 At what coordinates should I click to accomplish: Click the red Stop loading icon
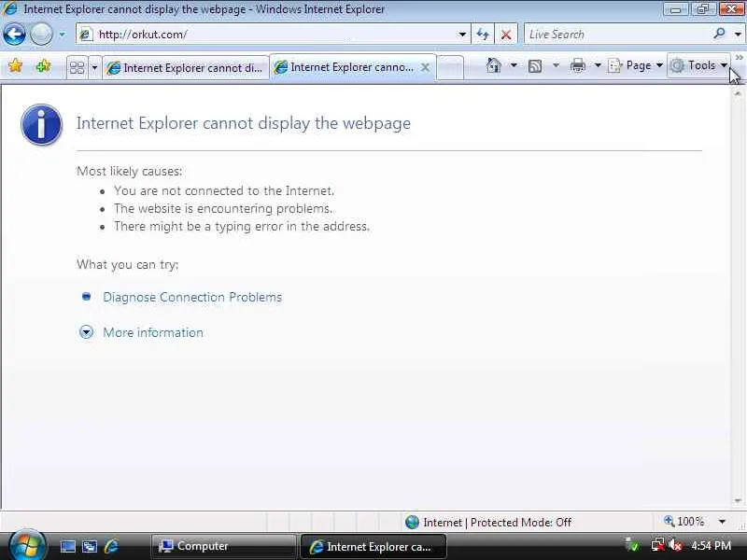(x=506, y=35)
